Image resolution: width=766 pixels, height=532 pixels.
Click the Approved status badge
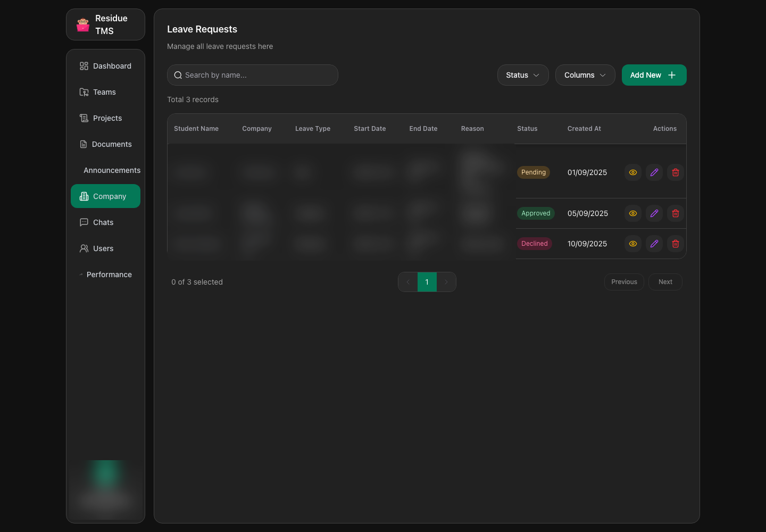(x=536, y=213)
